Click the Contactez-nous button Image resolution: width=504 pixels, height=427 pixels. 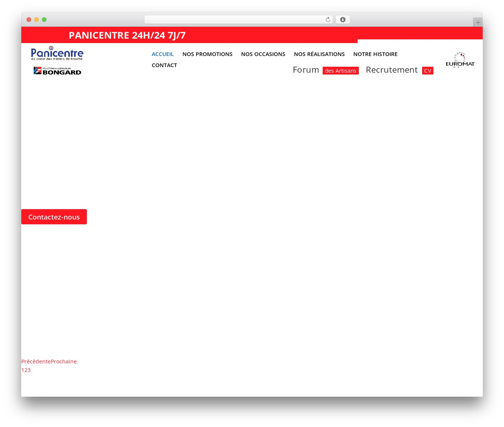tap(54, 217)
